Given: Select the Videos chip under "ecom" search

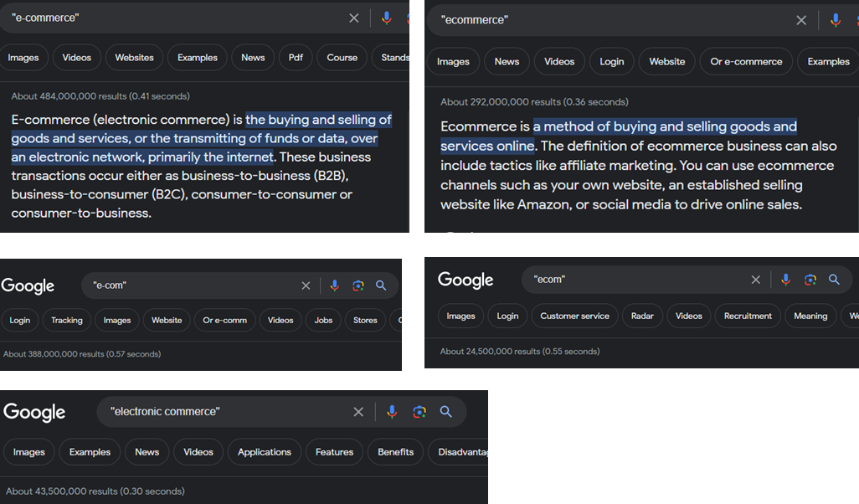Looking at the screenshot, I should tap(689, 316).
